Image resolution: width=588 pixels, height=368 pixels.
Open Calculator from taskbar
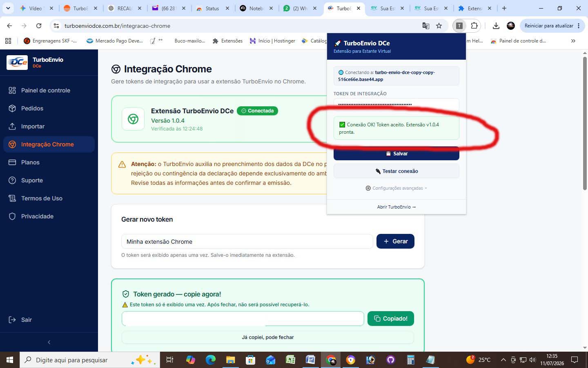click(x=410, y=360)
